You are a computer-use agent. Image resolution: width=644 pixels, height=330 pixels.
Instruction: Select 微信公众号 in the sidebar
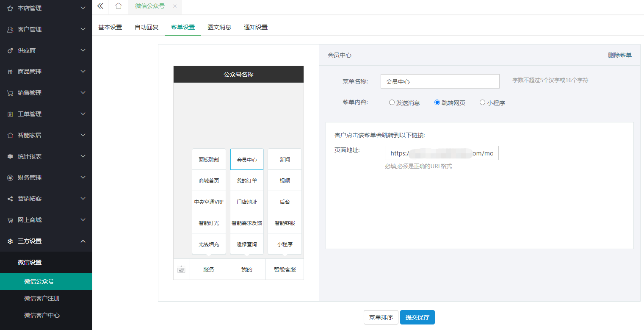tap(46, 281)
